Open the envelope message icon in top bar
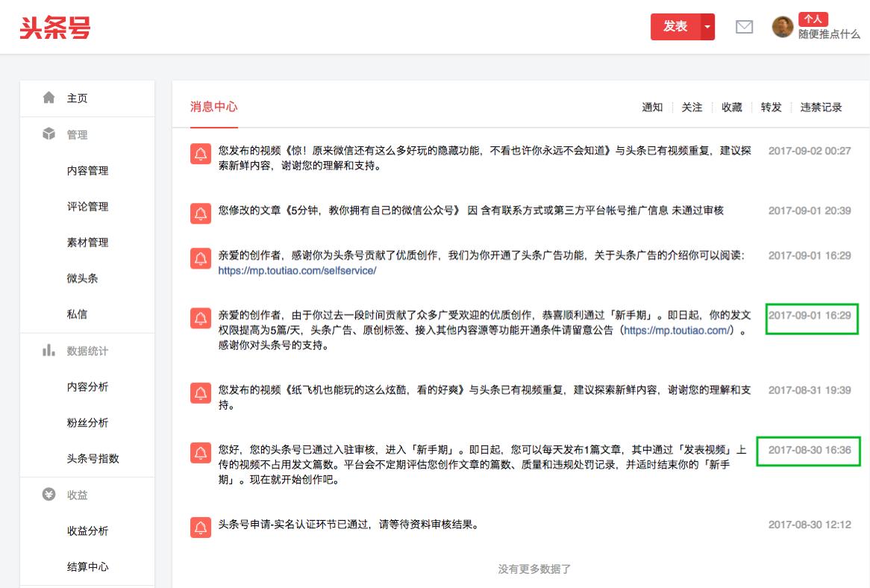The image size is (870, 588). click(x=744, y=27)
